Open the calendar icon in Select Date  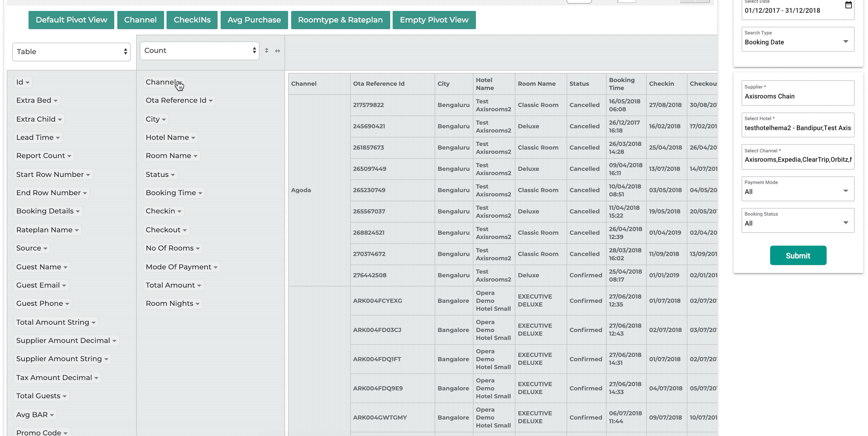848,5
